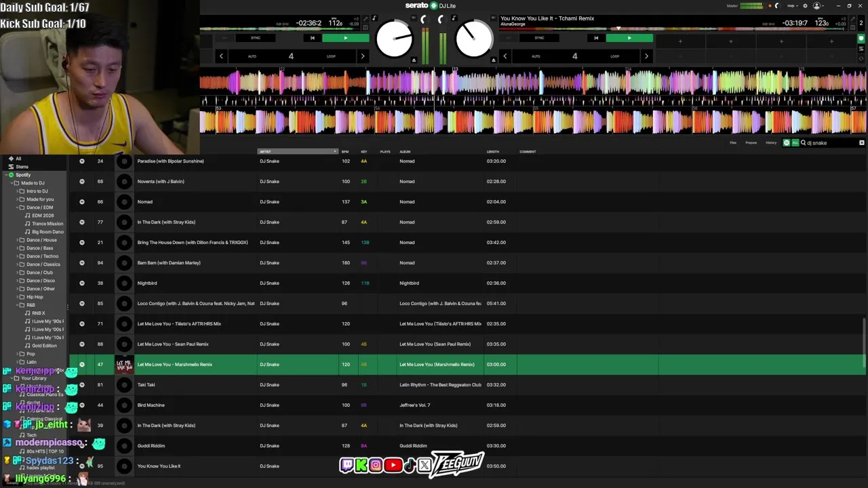Toggle the ALL search filter
This screenshot has width=868, height=488.
tap(795, 143)
